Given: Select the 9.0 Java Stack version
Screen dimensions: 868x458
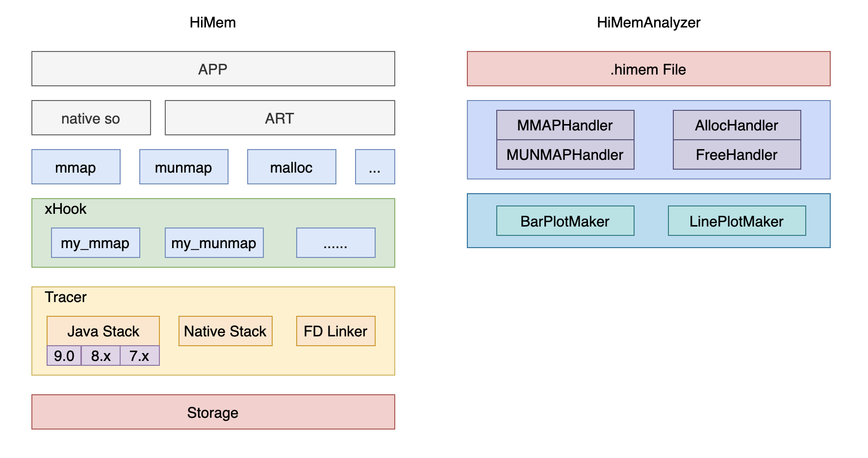Looking at the screenshot, I should (63, 356).
